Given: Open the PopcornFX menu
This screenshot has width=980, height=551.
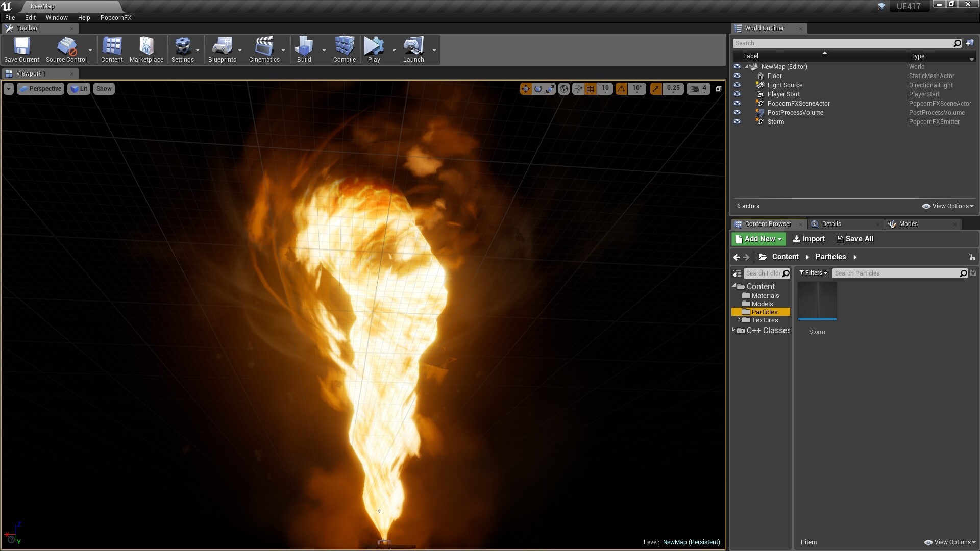Looking at the screenshot, I should [x=115, y=17].
